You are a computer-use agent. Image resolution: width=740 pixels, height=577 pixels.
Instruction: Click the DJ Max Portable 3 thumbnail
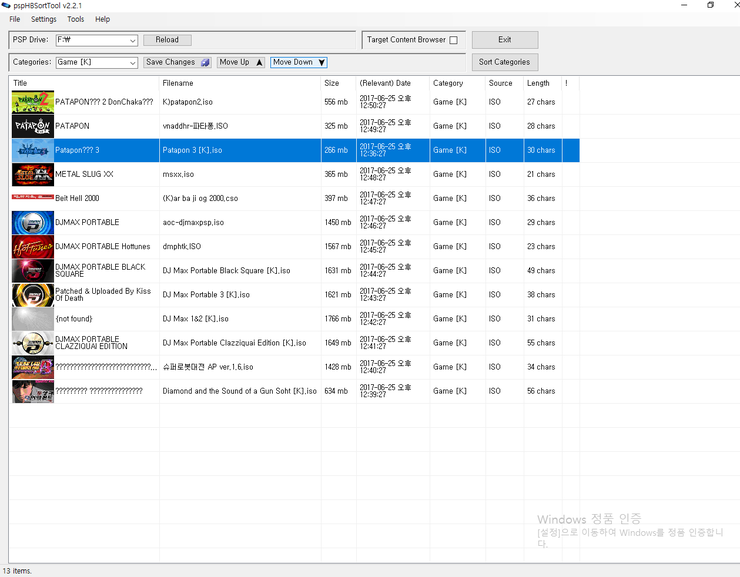[x=33, y=294]
